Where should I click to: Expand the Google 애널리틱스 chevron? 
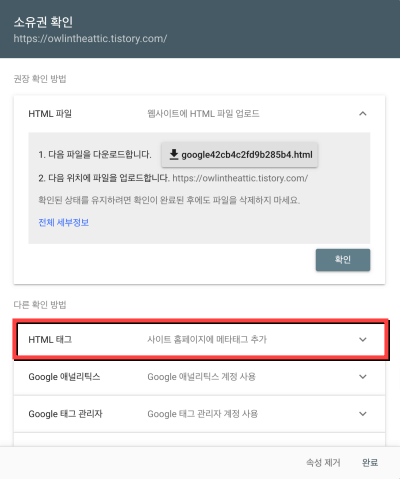click(x=363, y=377)
